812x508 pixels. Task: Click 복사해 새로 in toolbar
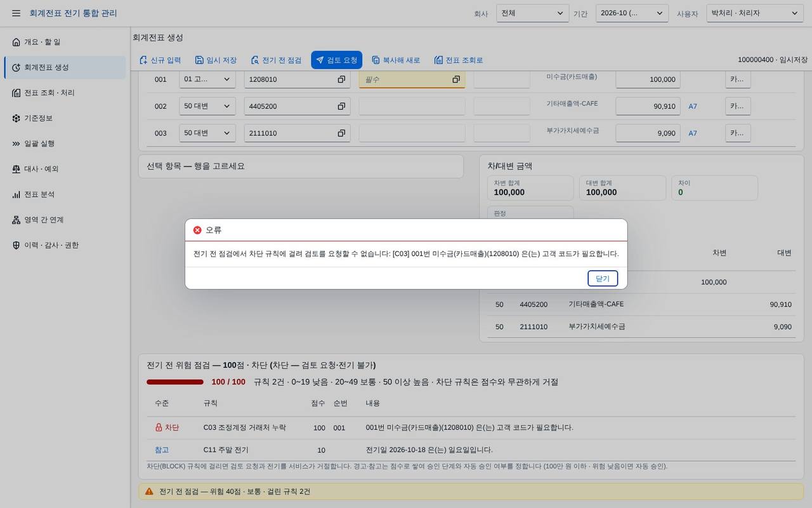coord(396,60)
